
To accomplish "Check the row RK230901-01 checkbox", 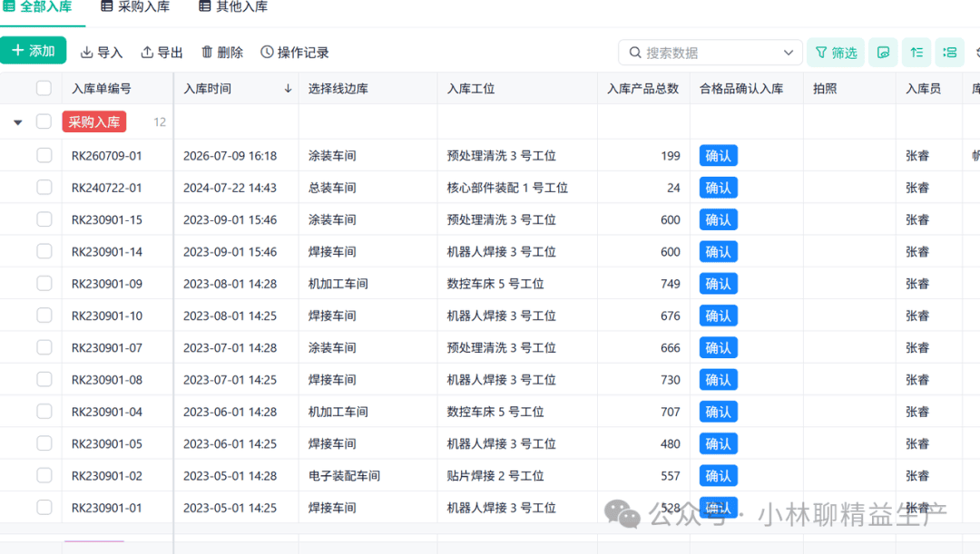I will 44,507.
